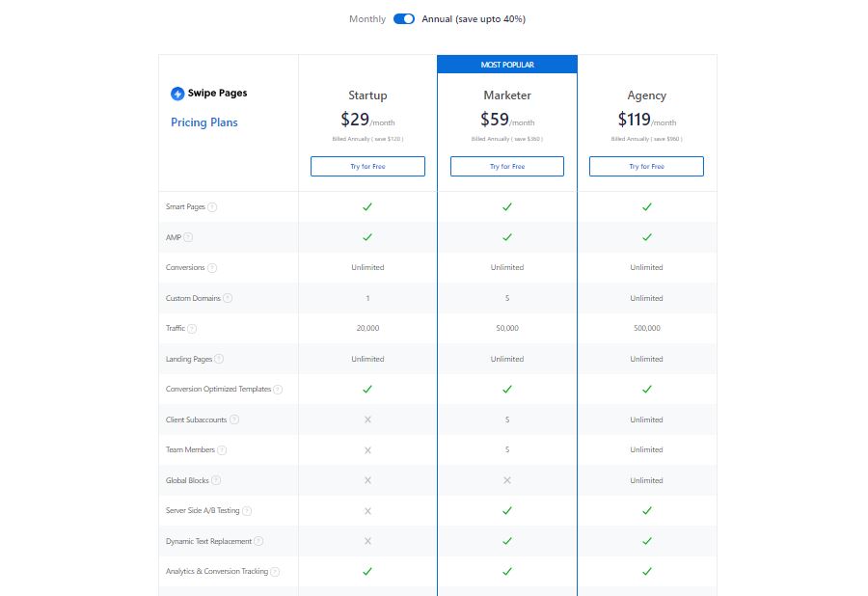Viewport: 868px width, 596px height.
Task: Click the Pricing Plans heading
Action: pos(204,122)
